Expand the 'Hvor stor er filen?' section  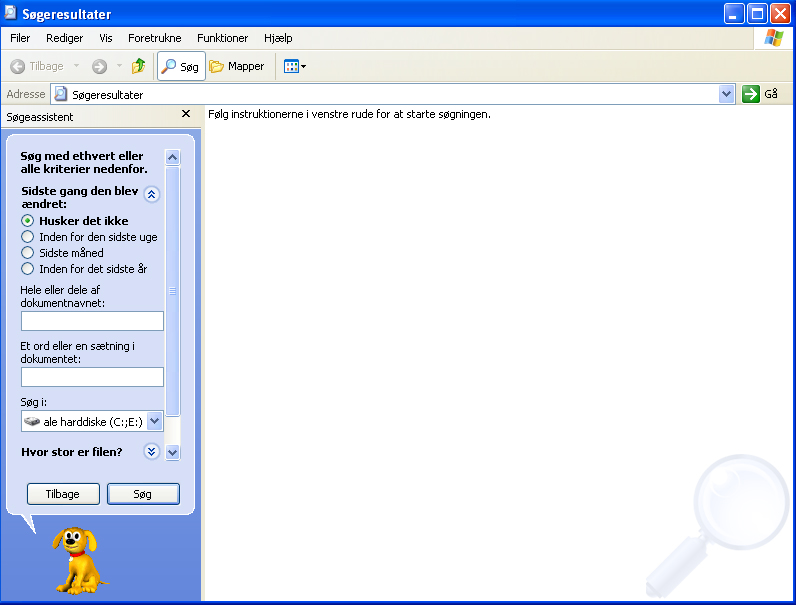pyautogui.click(x=151, y=451)
